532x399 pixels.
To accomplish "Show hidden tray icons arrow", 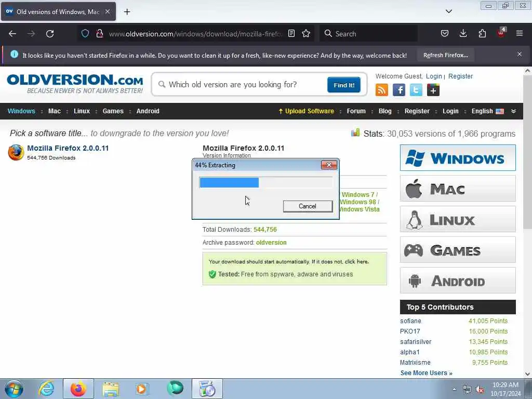I will [454, 390].
